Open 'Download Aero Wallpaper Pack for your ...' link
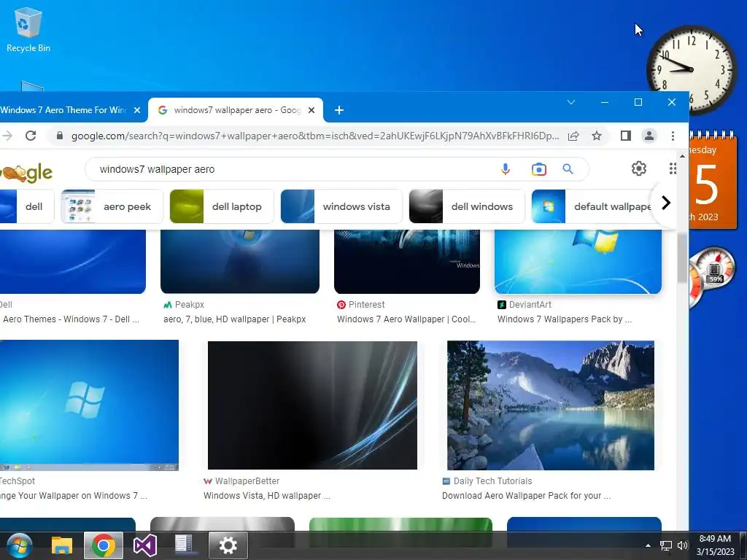This screenshot has width=747, height=560. click(527, 496)
